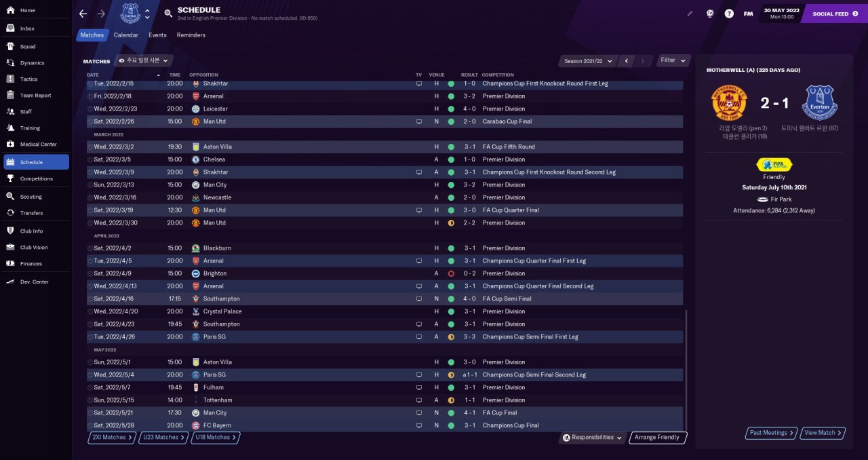Click the FC Bayern badge in the match list

(196, 425)
